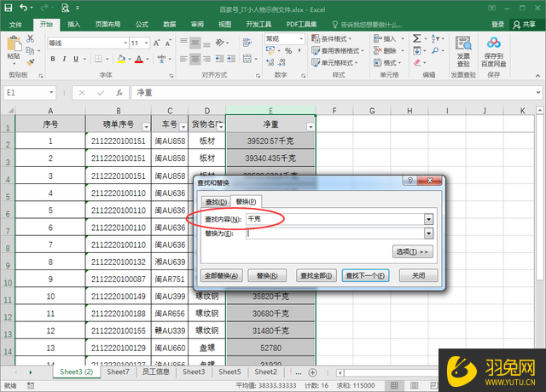The image size is (546, 392).
Task: Click the 查找全部 Find All button
Action: click(x=317, y=276)
